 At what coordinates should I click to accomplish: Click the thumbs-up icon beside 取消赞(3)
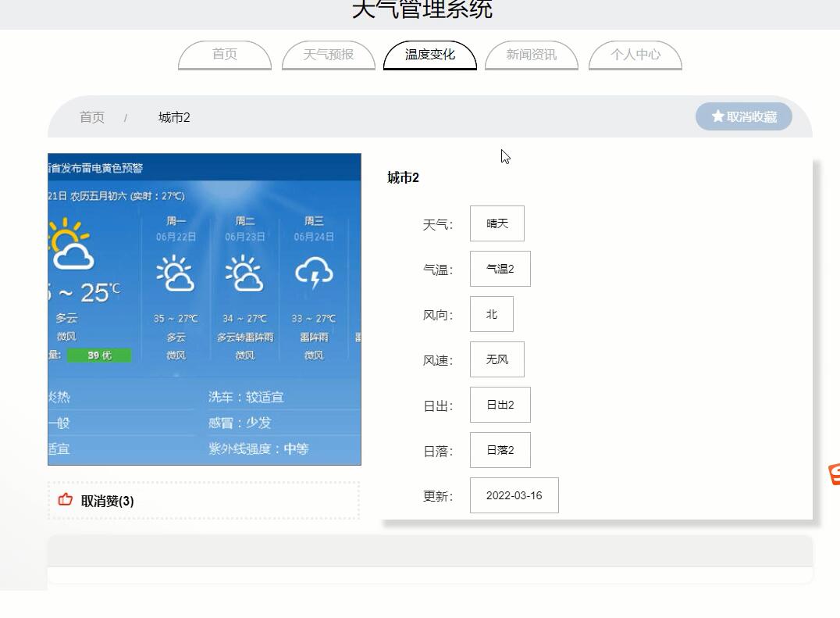click(66, 499)
